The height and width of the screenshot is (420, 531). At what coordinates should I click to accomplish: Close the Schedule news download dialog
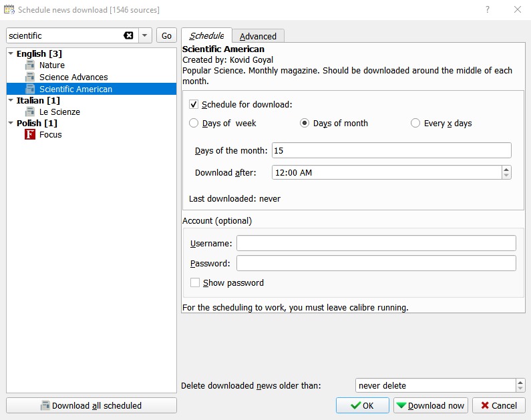click(x=518, y=9)
